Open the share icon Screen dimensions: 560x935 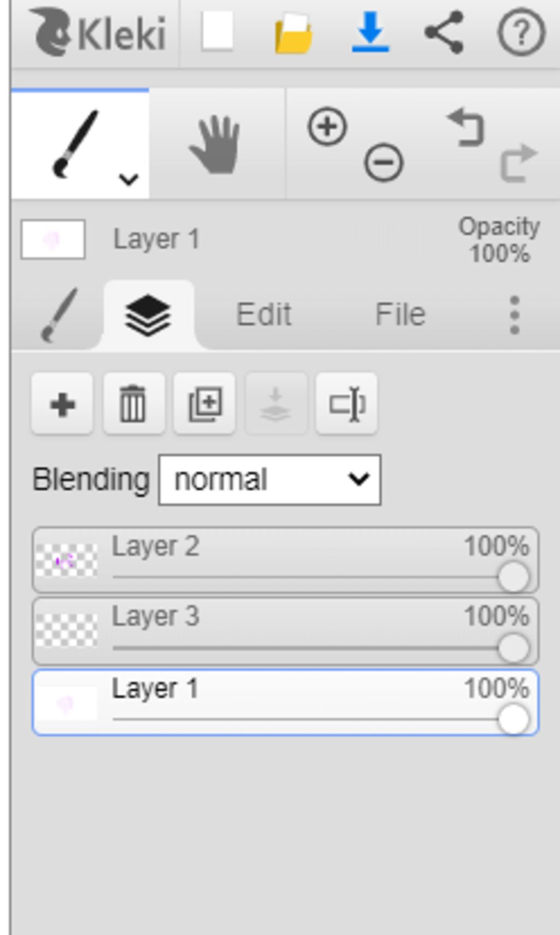(445, 32)
